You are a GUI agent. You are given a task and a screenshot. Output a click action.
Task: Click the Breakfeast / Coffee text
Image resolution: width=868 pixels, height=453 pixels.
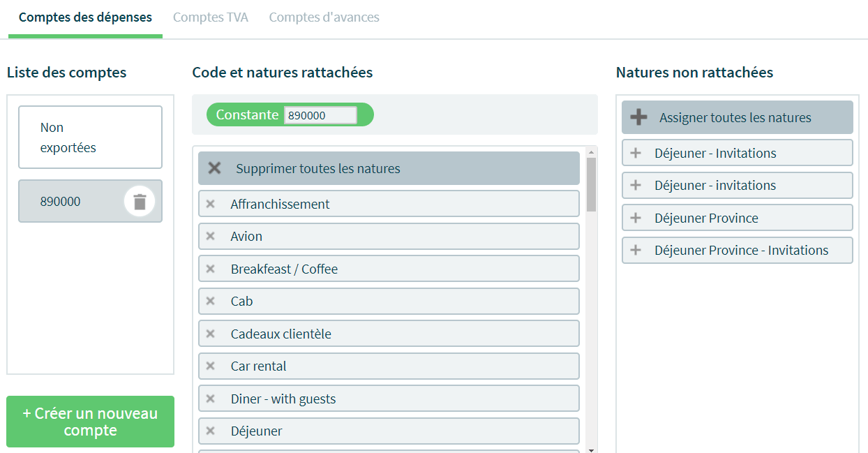(284, 269)
